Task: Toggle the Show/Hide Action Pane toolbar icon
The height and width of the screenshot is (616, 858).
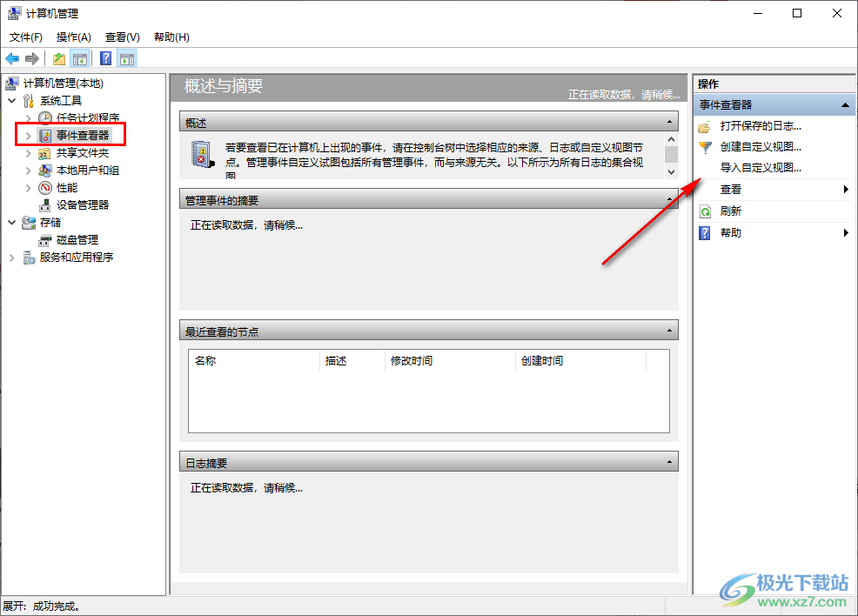Action: tap(127, 58)
